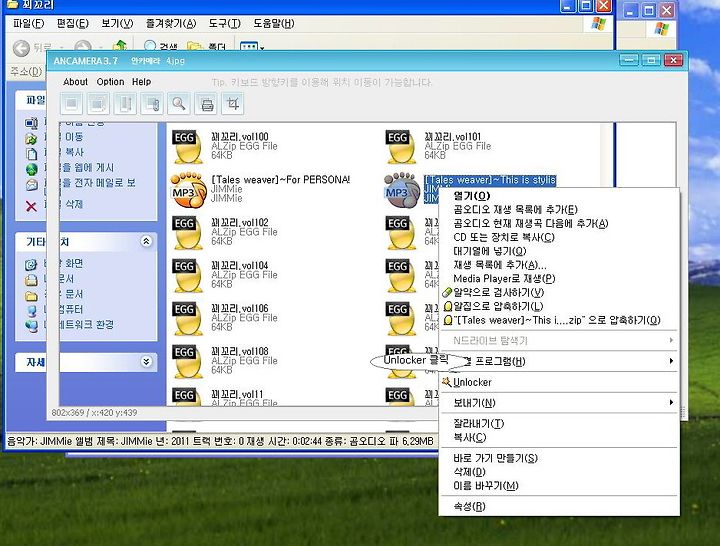The image size is (720, 546).
Task: Click the Back arrow icon in Explorer toolbar
Action: click(21, 48)
